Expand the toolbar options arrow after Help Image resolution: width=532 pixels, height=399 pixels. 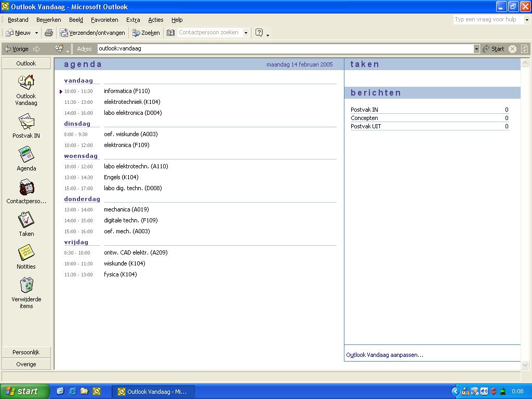pos(268,35)
